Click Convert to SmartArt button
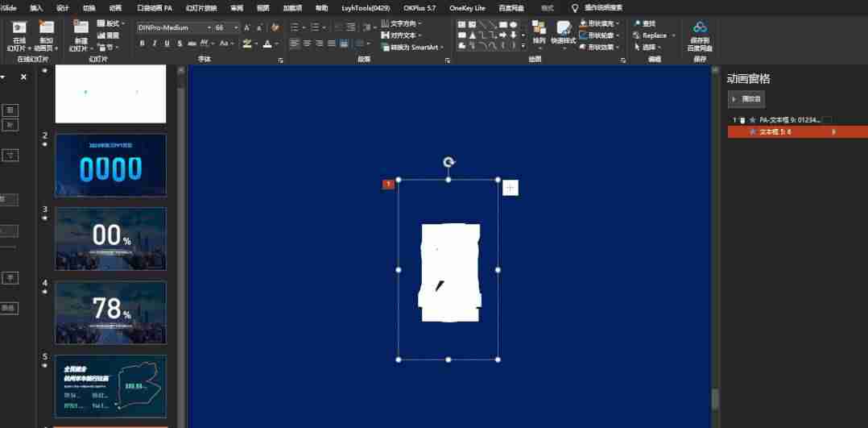Screen dimensions: 868x428 (412, 48)
